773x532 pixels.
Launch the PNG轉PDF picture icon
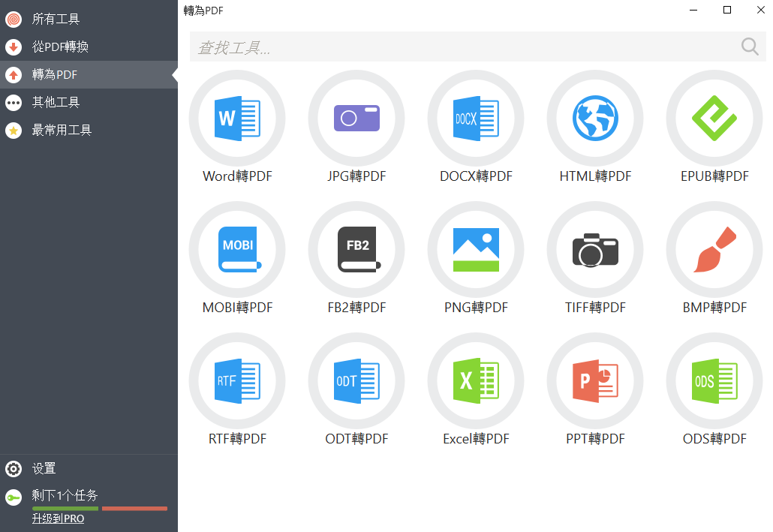click(476, 249)
